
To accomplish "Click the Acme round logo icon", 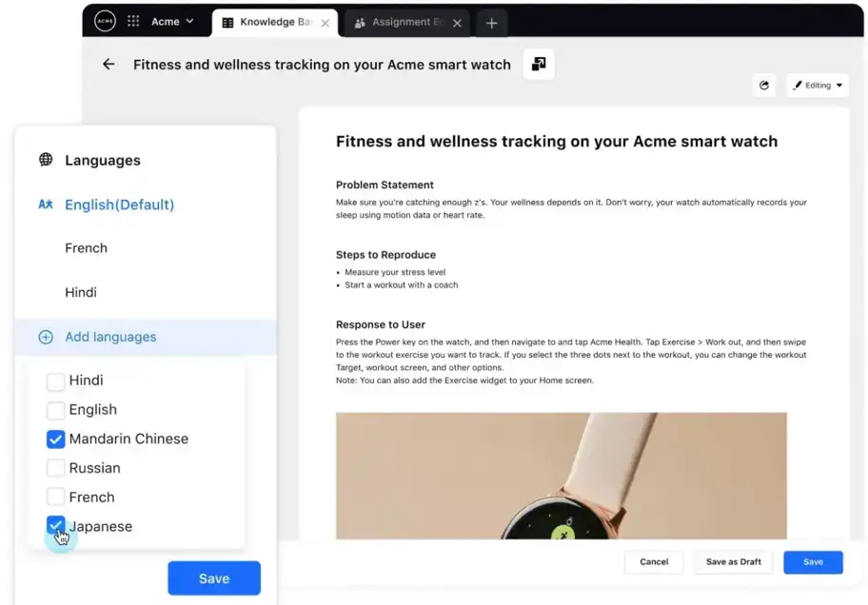I will (x=105, y=21).
